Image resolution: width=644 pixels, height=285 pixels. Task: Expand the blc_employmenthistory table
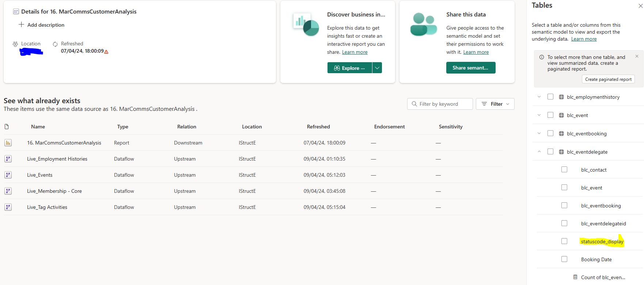click(539, 97)
